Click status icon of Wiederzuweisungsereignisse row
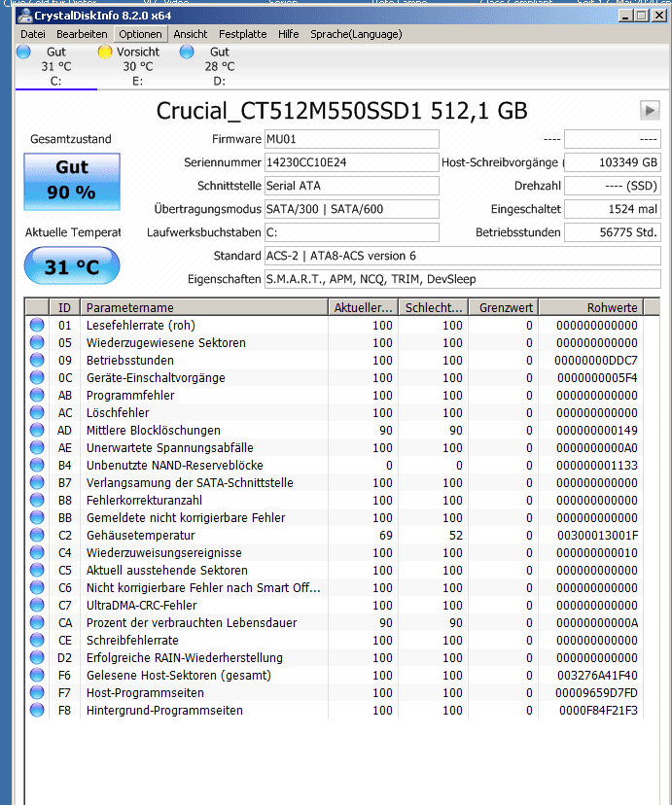Screen dimensions: 672x805 tap(37, 552)
